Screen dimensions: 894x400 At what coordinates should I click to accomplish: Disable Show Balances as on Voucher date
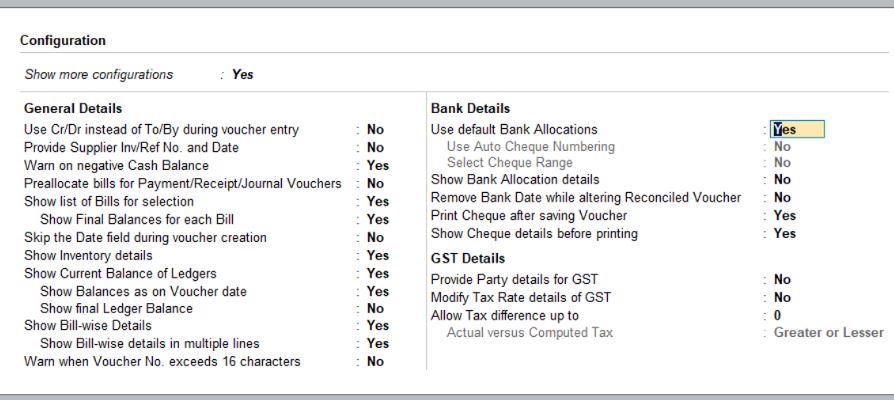pos(377,292)
